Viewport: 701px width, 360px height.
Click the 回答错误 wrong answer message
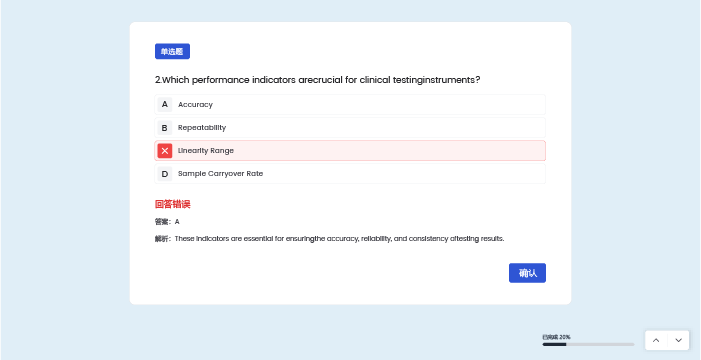tap(173, 204)
